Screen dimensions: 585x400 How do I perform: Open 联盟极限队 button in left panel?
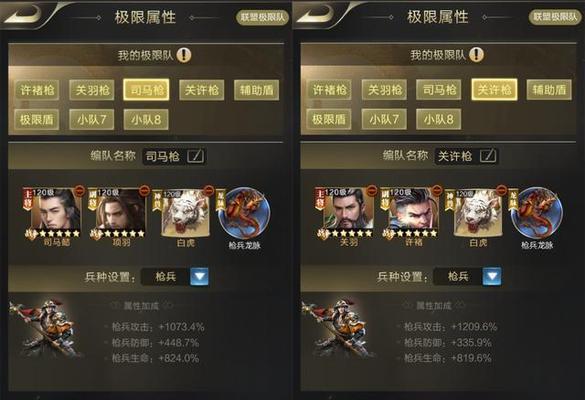click(x=263, y=18)
